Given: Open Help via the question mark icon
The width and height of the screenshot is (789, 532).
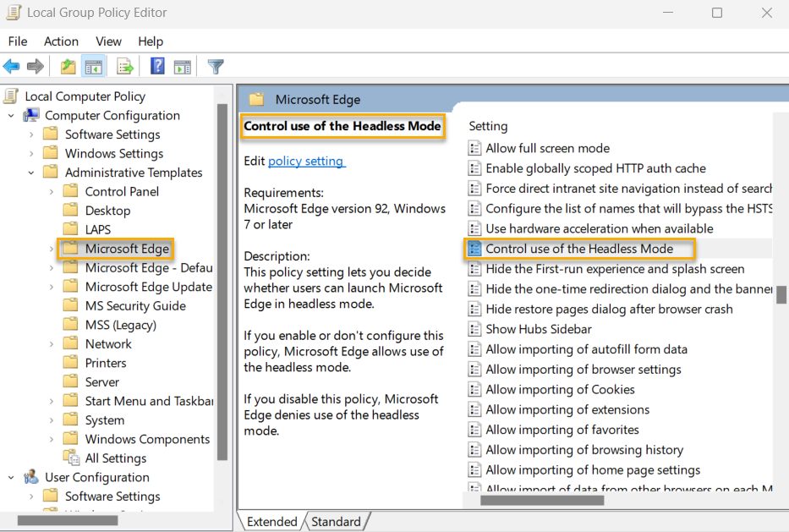Looking at the screenshot, I should (x=157, y=67).
